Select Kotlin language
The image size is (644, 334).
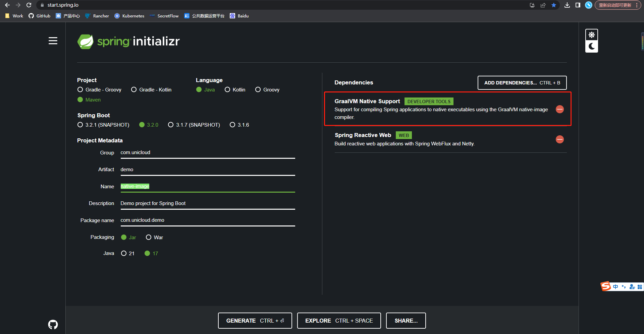(235, 90)
